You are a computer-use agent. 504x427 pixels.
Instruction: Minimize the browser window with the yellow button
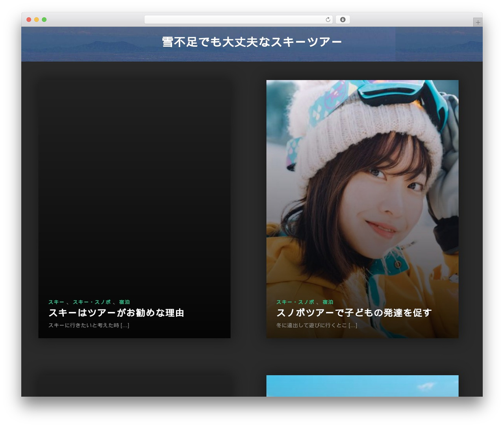coord(36,20)
